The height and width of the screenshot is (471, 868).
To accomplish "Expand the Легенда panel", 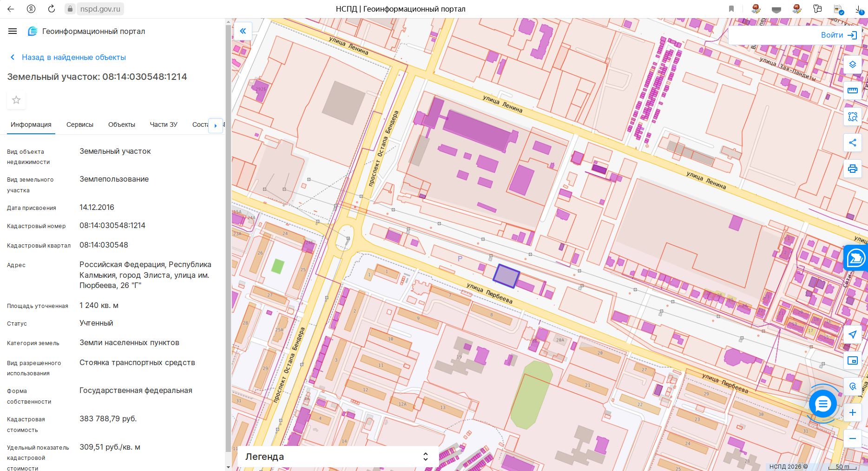I will coord(338,457).
